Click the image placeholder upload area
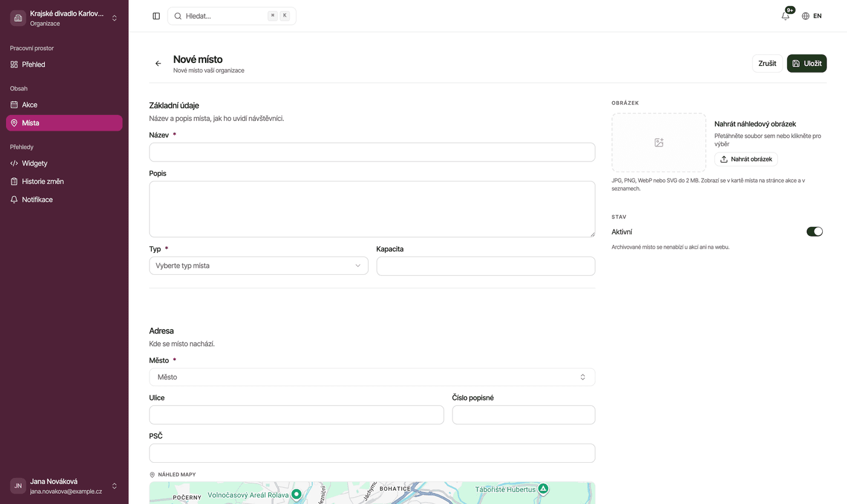 (659, 143)
